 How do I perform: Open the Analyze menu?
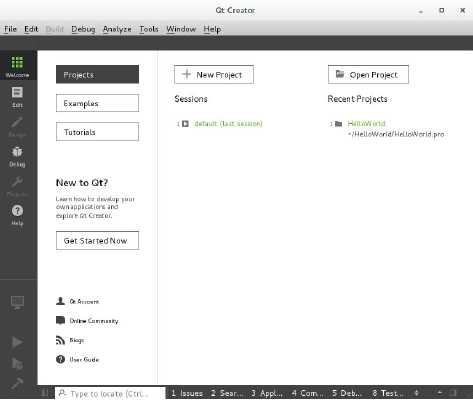pyautogui.click(x=117, y=29)
